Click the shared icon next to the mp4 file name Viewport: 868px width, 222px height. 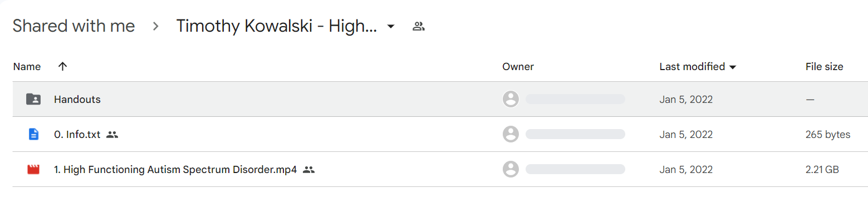309,170
